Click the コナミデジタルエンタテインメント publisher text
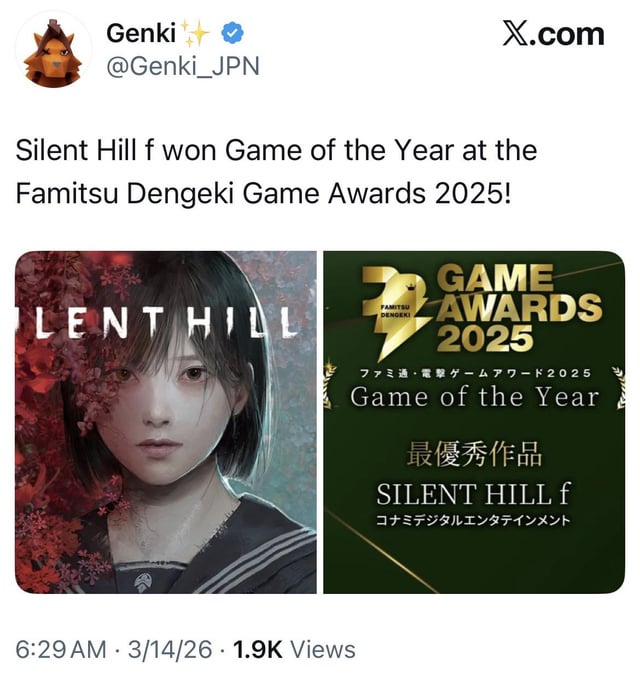640x677 pixels. [x=473, y=520]
